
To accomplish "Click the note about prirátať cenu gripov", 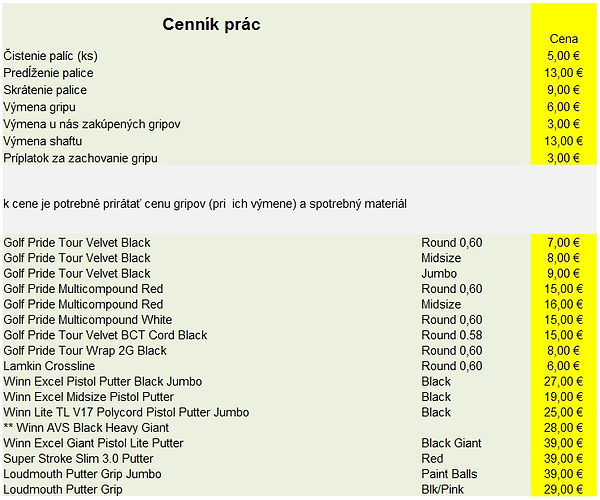I will 205,204.
